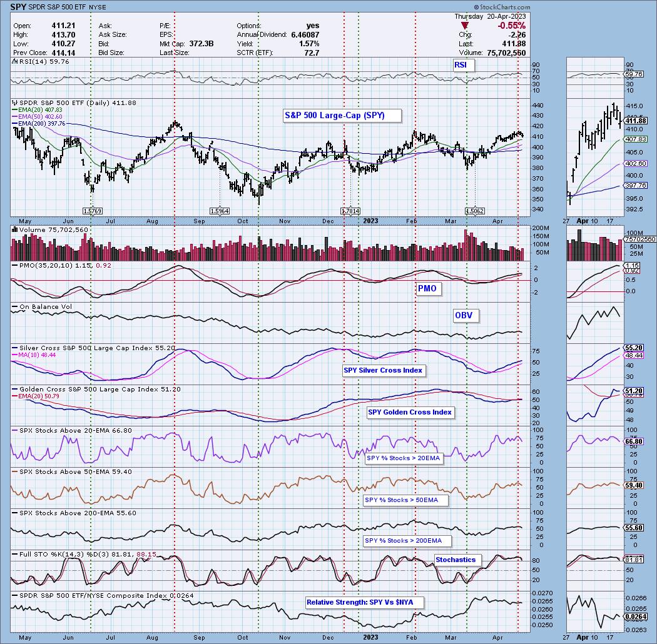Click the 0.0264 relative strength tag
Screen dimensions: 657x644
coord(636,616)
